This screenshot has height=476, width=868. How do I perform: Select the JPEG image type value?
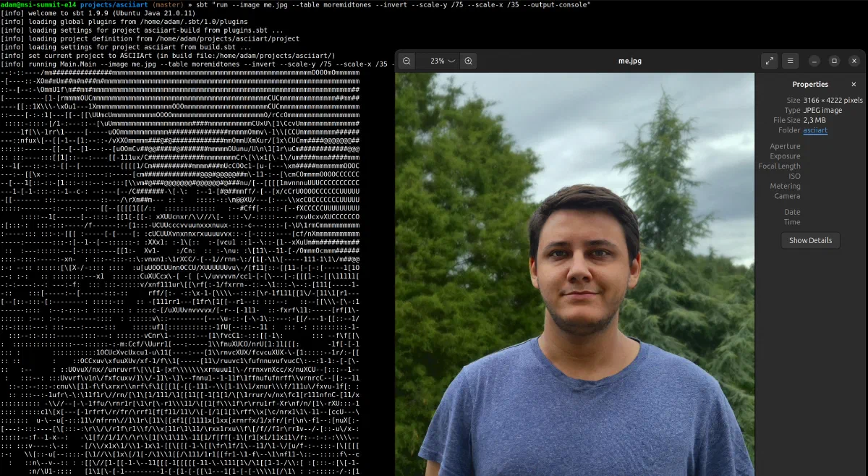point(822,111)
